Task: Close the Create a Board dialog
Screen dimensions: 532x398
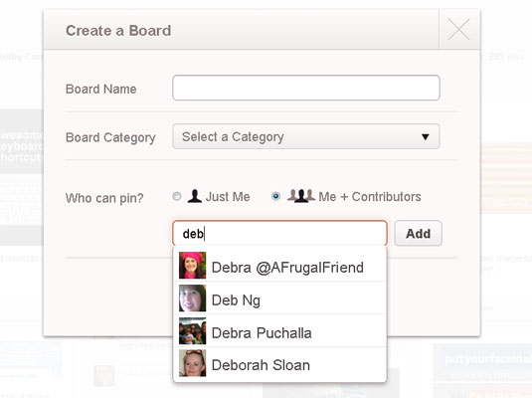Action: coord(458,30)
